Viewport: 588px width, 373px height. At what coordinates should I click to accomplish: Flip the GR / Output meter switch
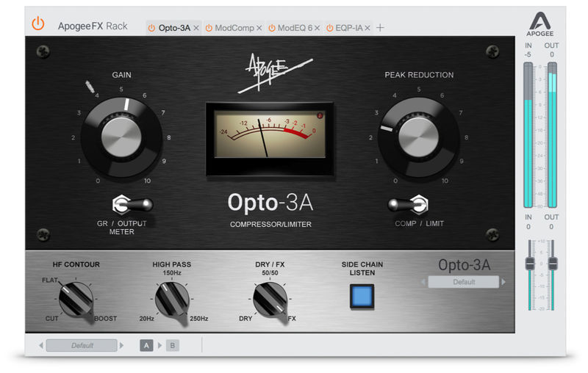click(x=132, y=204)
